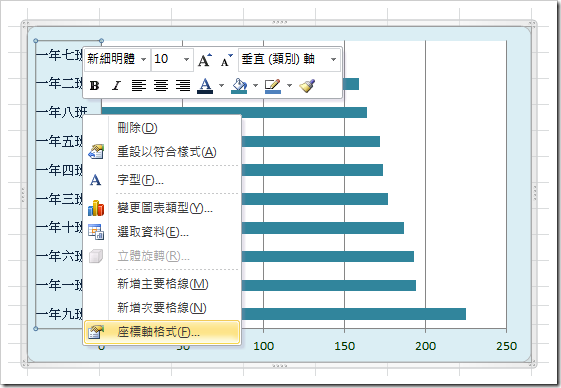This screenshot has height=388, width=561.
Task: Apply shape outline with pencil icon
Action: (273, 86)
